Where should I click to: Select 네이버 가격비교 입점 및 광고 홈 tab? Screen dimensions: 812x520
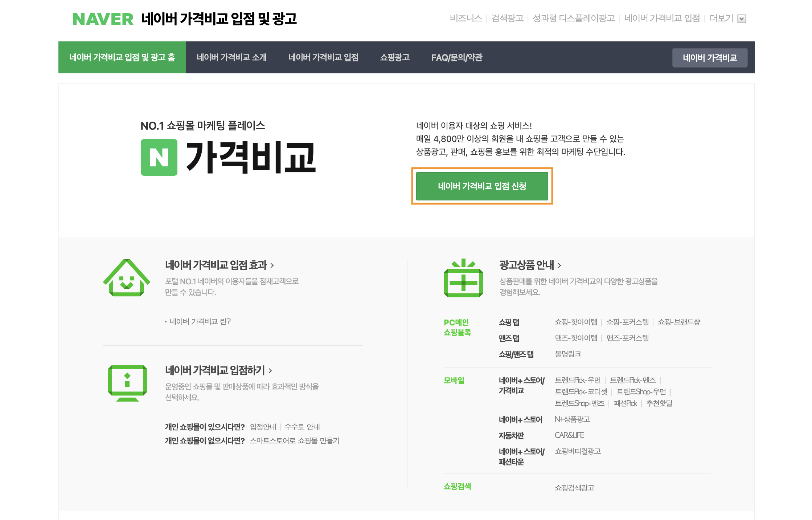click(x=122, y=57)
